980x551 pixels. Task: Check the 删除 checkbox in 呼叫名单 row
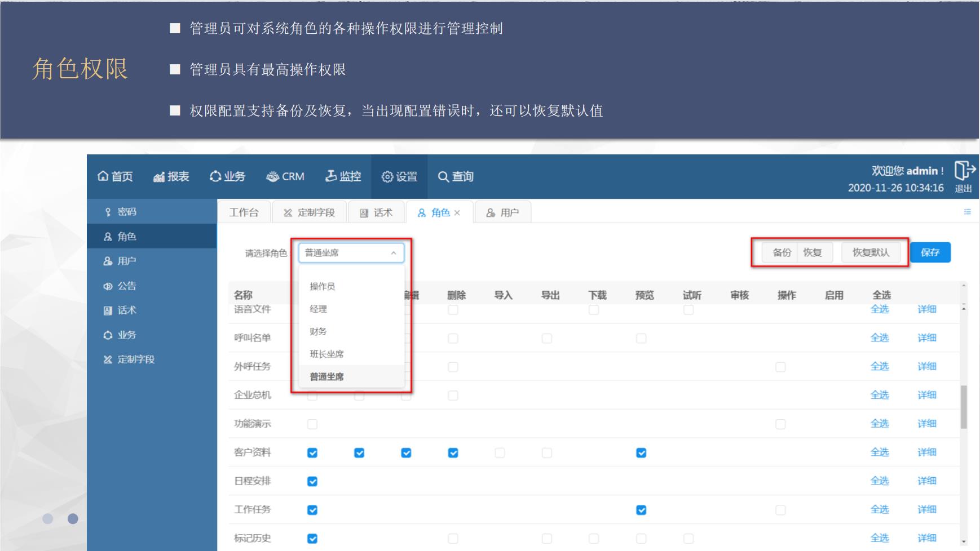(453, 339)
